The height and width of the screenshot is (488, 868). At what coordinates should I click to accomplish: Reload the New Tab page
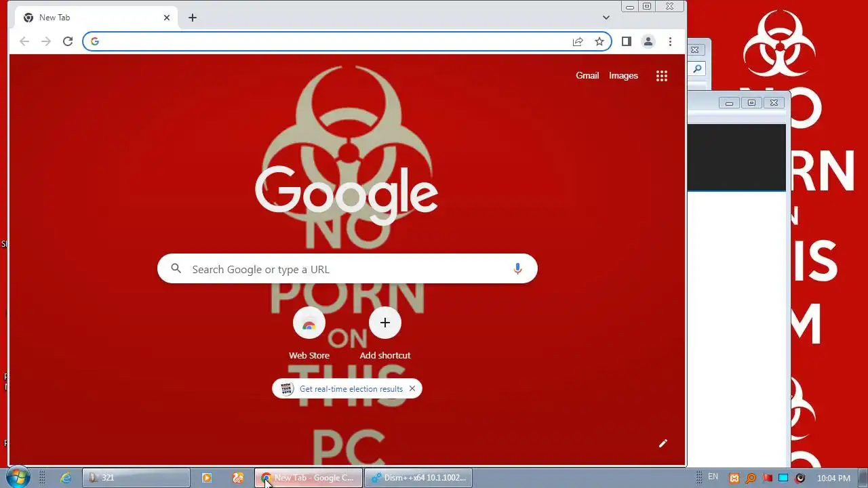click(68, 41)
